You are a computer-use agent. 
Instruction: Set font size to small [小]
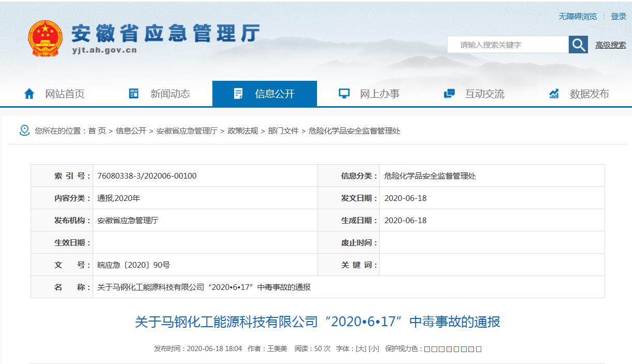pos(374,349)
